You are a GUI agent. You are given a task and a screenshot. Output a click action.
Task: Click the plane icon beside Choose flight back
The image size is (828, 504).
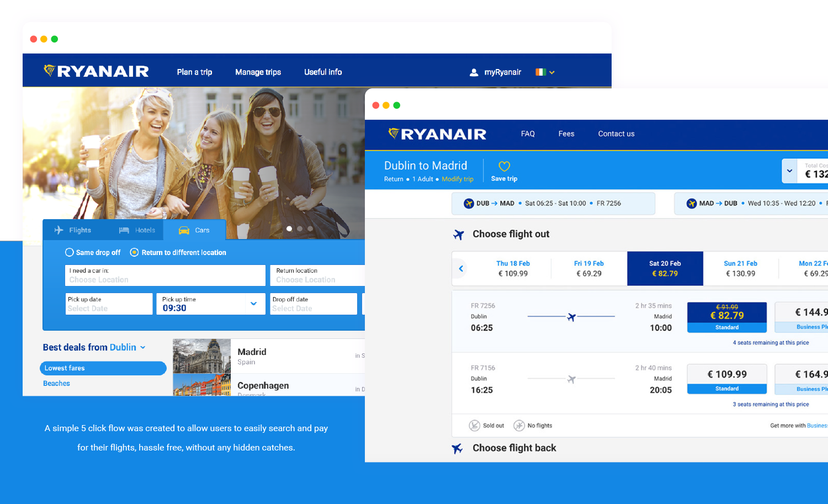pyautogui.click(x=457, y=448)
